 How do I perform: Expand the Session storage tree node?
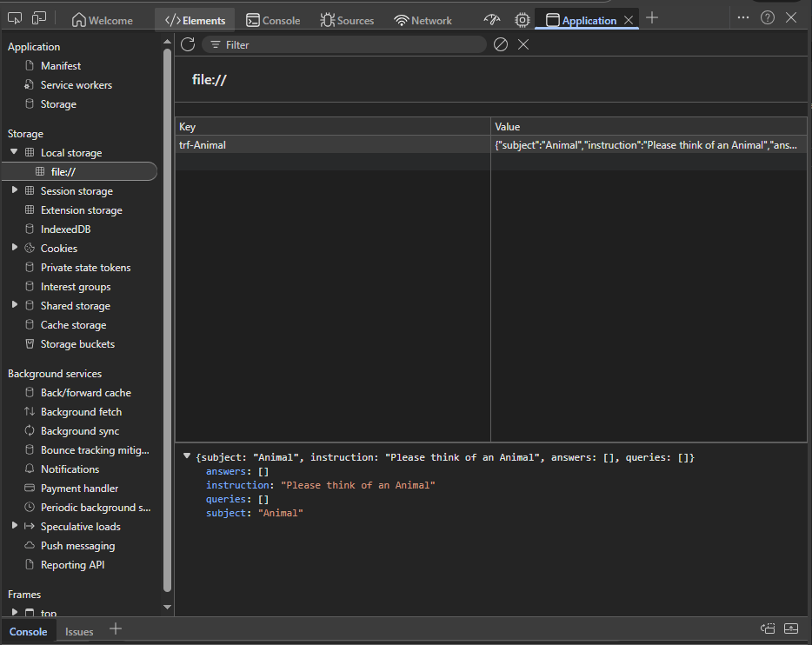coord(14,190)
